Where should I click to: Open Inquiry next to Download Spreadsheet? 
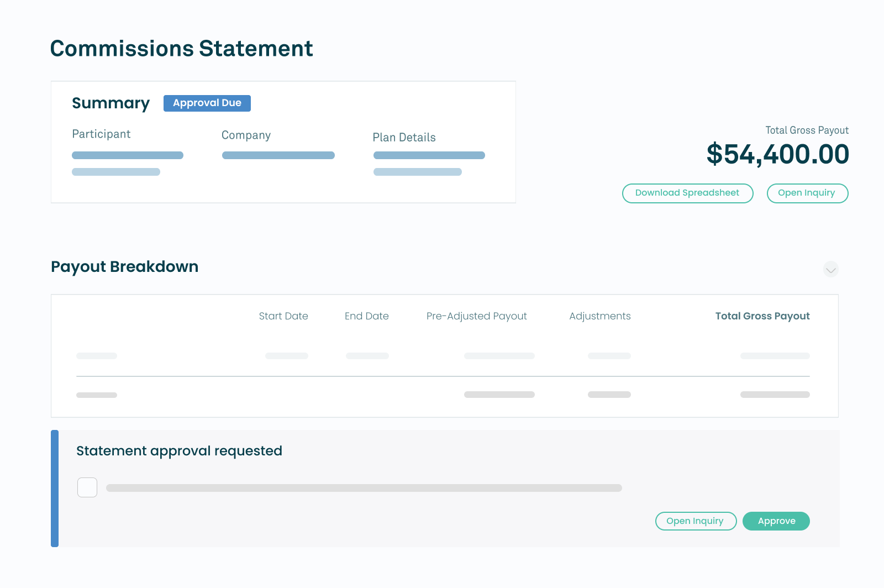807,193
